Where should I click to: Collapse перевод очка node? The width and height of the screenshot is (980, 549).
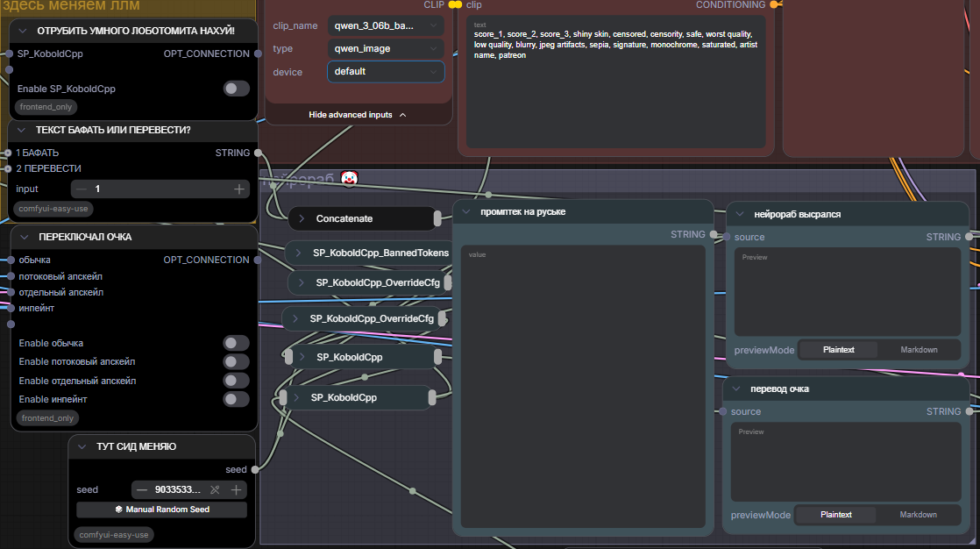point(735,389)
